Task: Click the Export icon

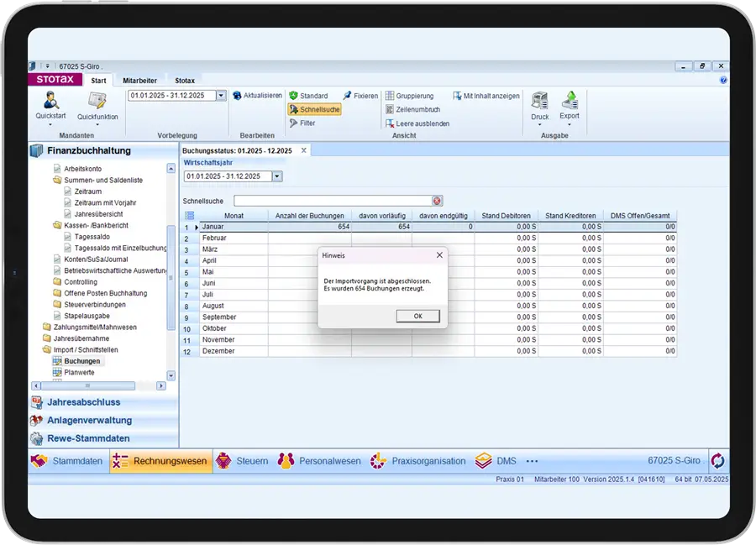Action: click(570, 101)
